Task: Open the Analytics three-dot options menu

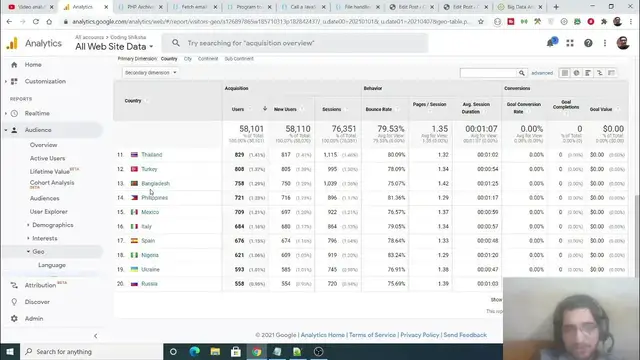Action: 605,43
